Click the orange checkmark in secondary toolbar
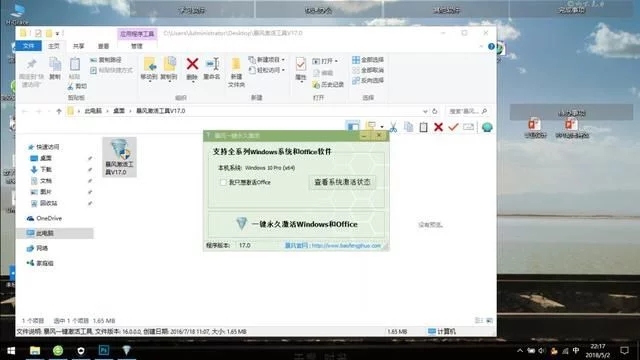The width and height of the screenshot is (640, 360). [x=453, y=127]
